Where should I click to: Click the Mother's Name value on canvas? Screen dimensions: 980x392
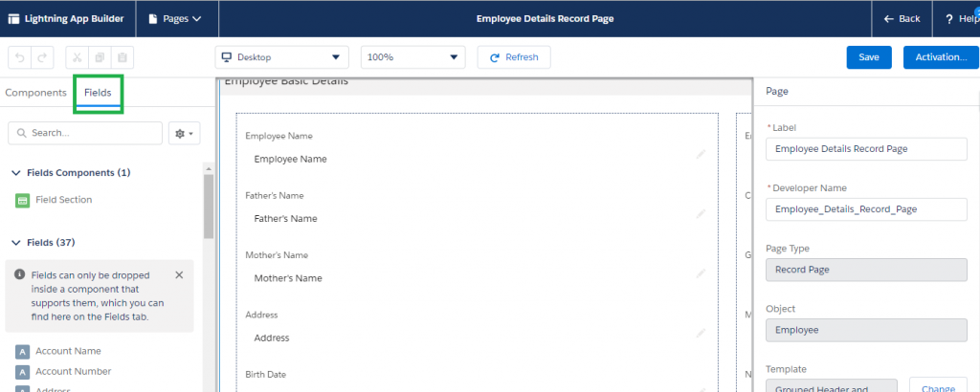click(x=288, y=278)
